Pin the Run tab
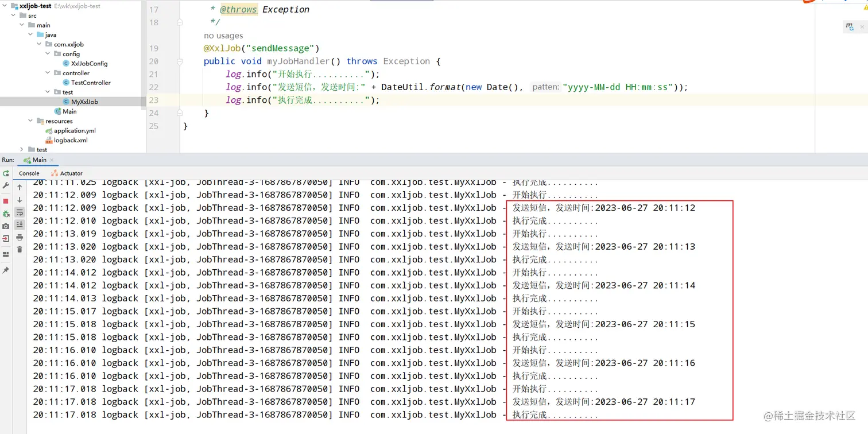The width and height of the screenshot is (868, 434). [6, 270]
